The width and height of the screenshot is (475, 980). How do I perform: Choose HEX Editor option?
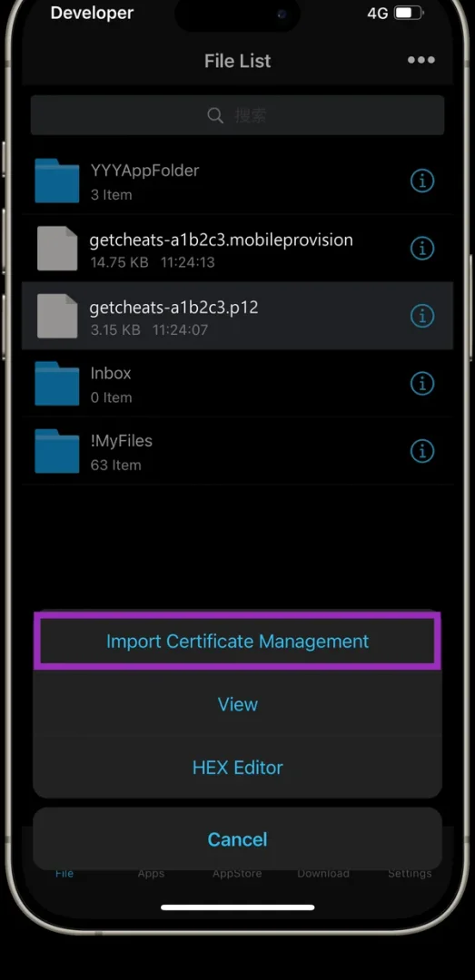click(238, 768)
